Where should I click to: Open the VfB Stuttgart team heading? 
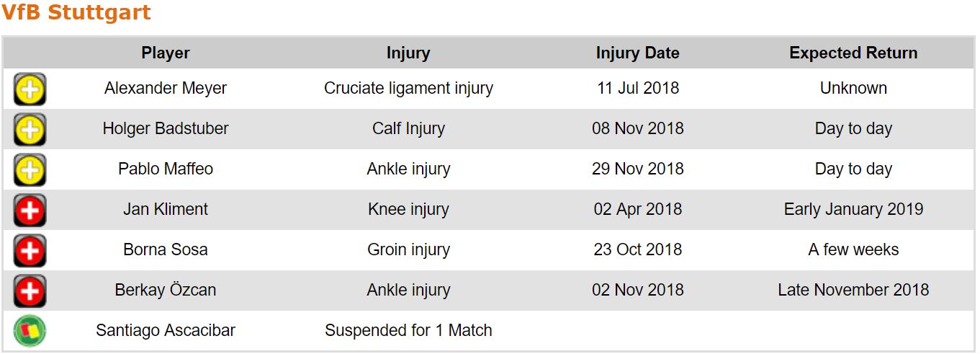[x=76, y=13]
